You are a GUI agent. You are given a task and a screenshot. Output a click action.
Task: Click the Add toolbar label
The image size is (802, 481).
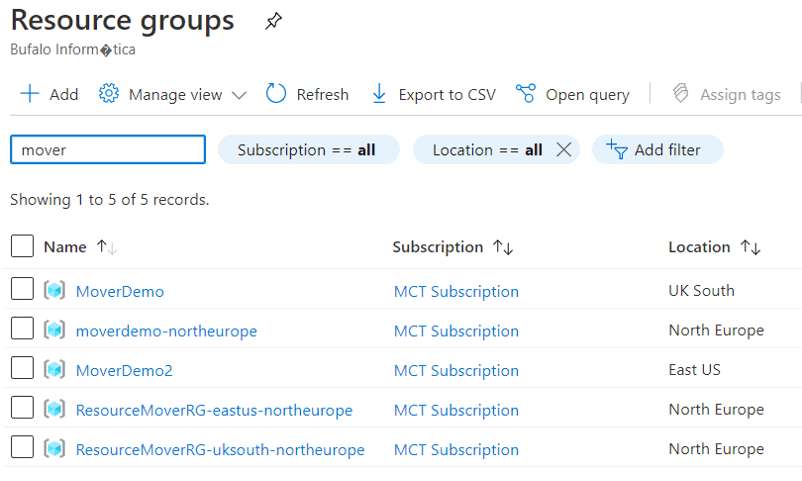[x=64, y=94]
